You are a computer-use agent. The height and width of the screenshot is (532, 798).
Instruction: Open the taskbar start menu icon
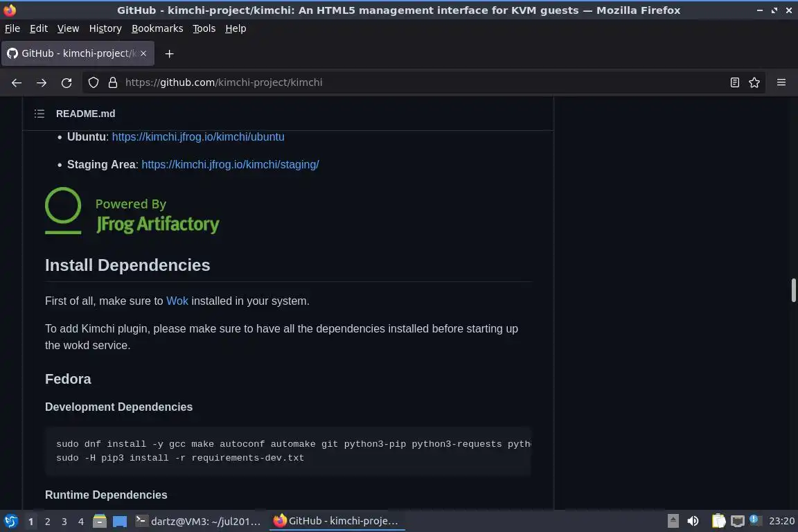point(10,521)
